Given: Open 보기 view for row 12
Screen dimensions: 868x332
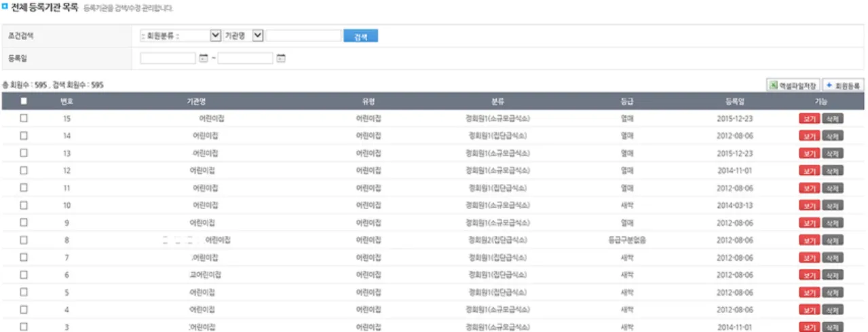Looking at the screenshot, I should coord(809,171).
